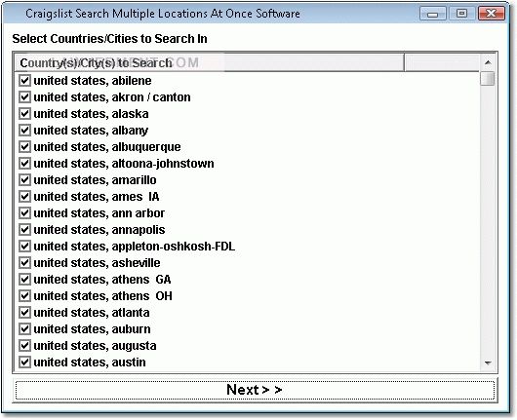Toggle the auburn checkbox
517x420 pixels.
tap(24, 328)
